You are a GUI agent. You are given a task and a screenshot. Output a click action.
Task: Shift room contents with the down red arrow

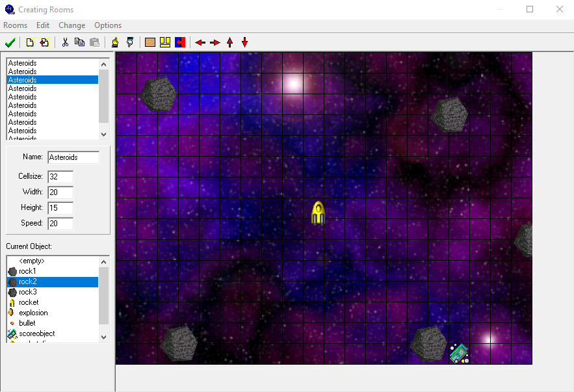(245, 42)
